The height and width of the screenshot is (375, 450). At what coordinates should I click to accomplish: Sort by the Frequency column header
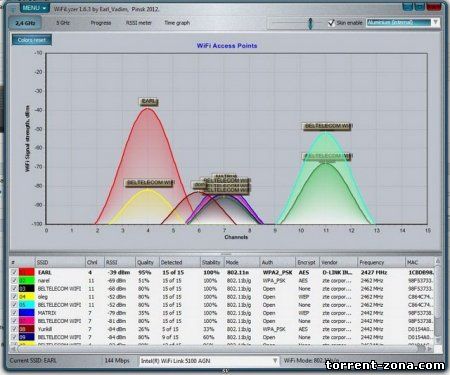point(381,262)
